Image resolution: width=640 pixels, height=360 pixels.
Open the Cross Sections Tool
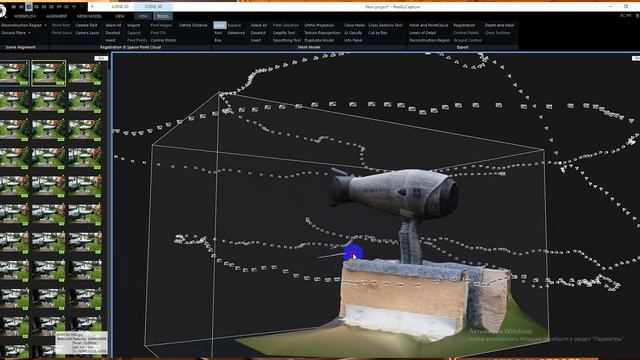[385, 25]
